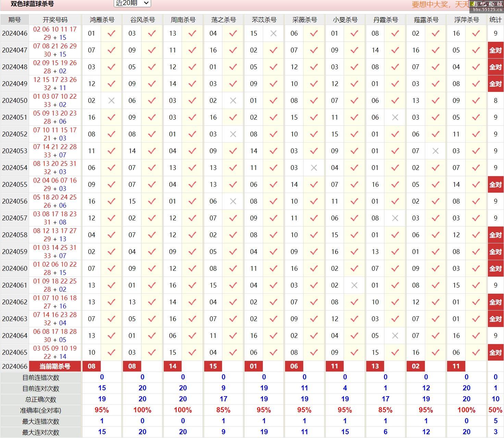Click the 100% accuracy under 浮萍杀号
Image resolution: width=504 pixels, height=438 pixels.
466,410
